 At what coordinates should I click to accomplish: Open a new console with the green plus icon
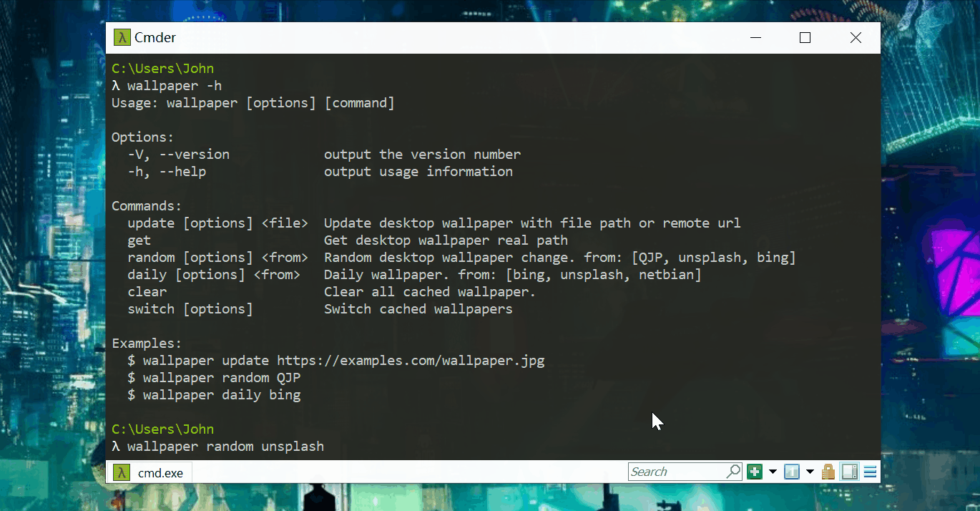pyautogui.click(x=755, y=471)
